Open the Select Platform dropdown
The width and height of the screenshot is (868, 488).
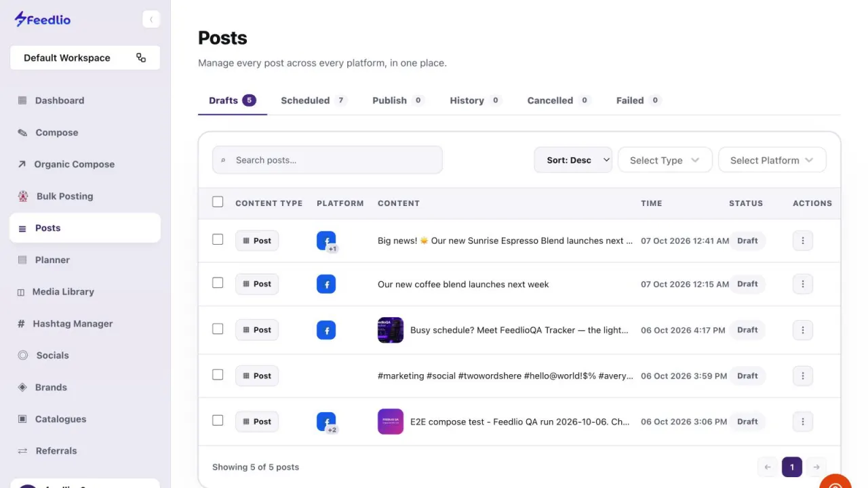[772, 160]
